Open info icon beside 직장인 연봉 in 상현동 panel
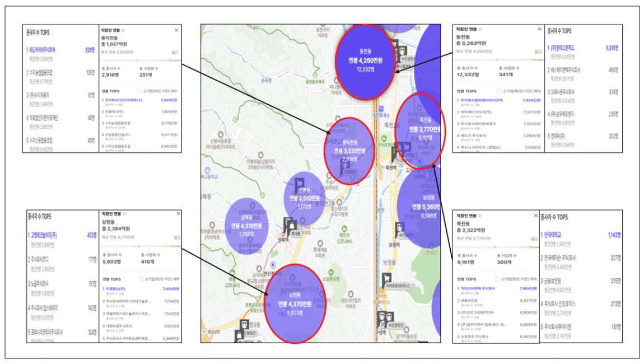This screenshot has width=644, height=364. 124,213
